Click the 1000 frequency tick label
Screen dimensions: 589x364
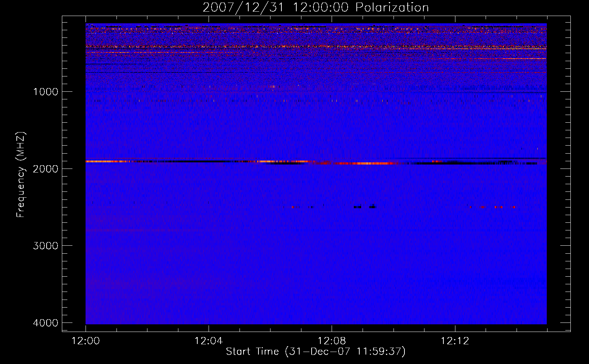click(46, 91)
